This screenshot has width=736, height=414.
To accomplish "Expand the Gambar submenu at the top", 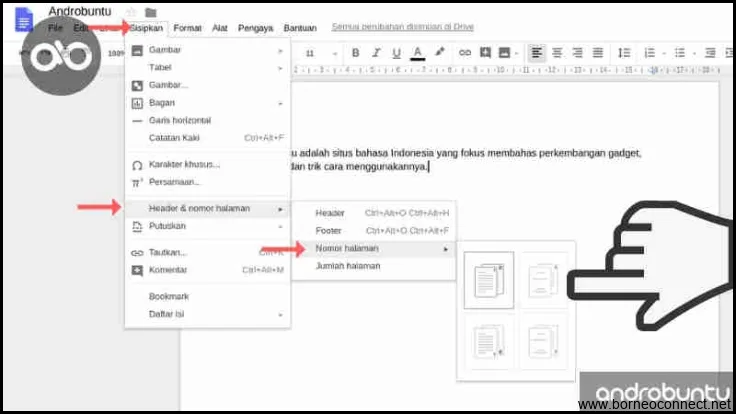I will pyautogui.click(x=207, y=50).
